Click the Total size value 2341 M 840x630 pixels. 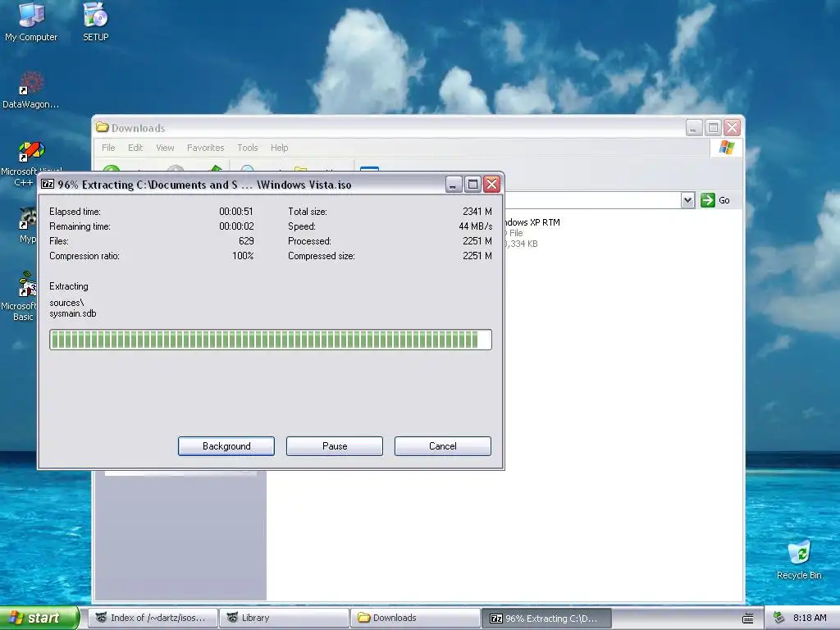point(477,211)
